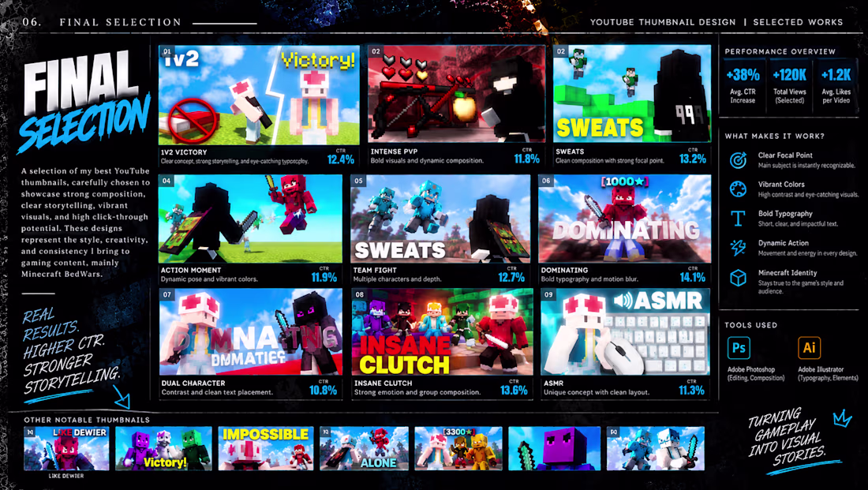The width and height of the screenshot is (868, 490).
Task: Click the 01 badge on 1v2 thumbnail
Action: tap(168, 51)
